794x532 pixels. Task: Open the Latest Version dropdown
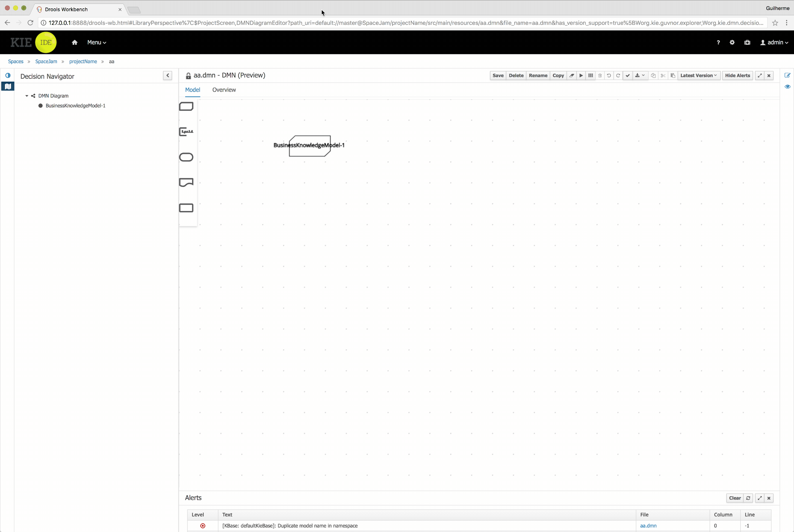coord(698,75)
